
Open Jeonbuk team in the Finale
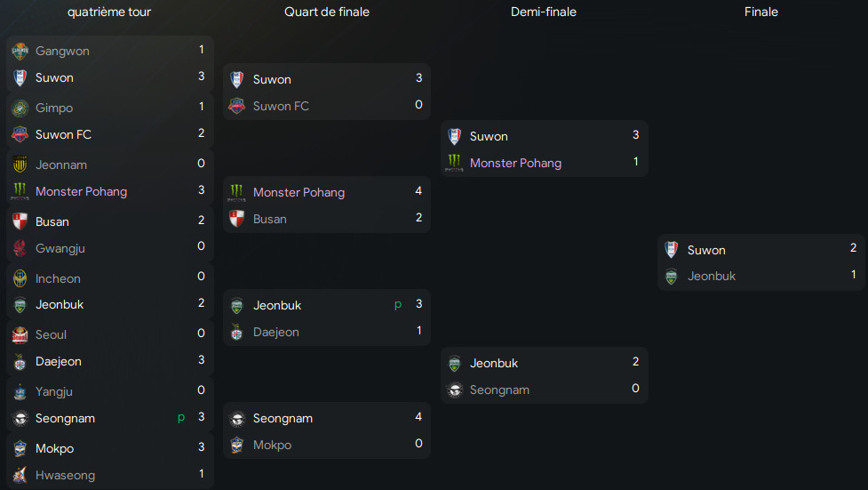coord(712,276)
